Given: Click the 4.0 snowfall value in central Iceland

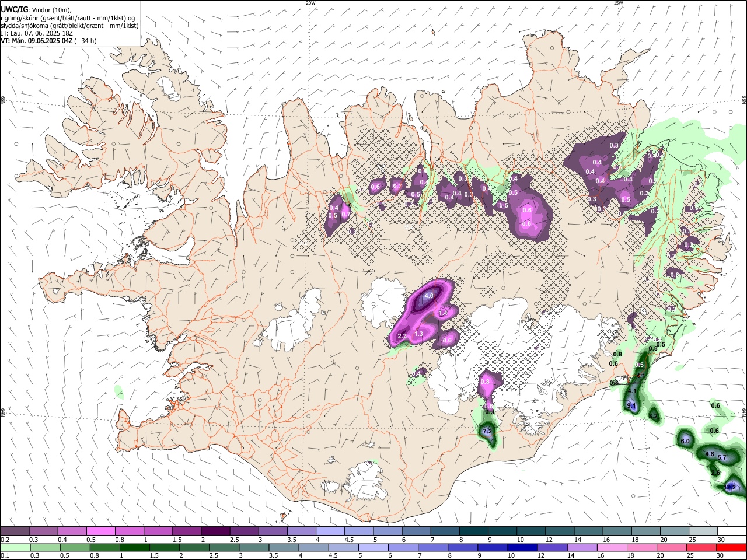Looking at the screenshot, I should 428,296.
